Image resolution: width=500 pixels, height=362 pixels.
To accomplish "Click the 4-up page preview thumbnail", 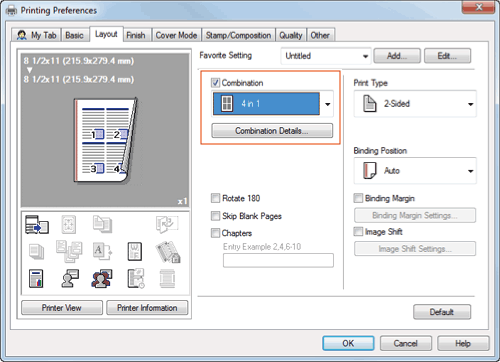I will click(x=106, y=140).
